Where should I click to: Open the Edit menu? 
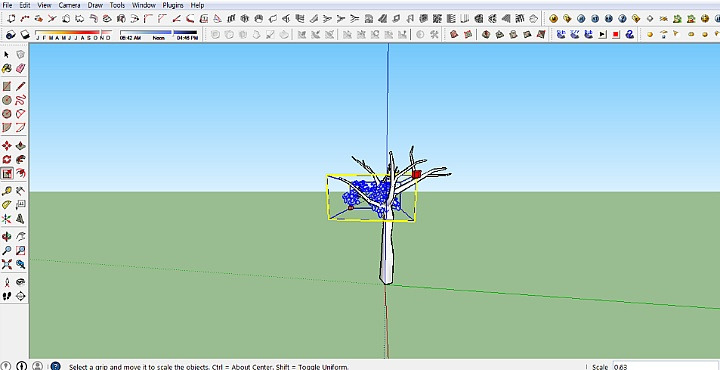[25, 5]
